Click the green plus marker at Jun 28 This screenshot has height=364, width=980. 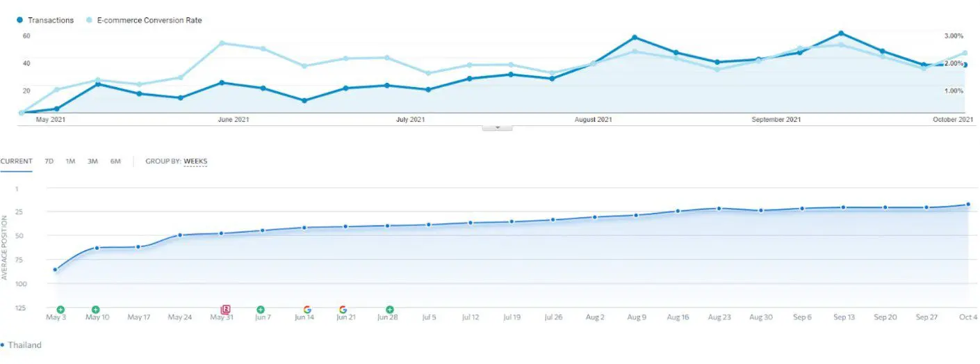click(x=390, y=309)
